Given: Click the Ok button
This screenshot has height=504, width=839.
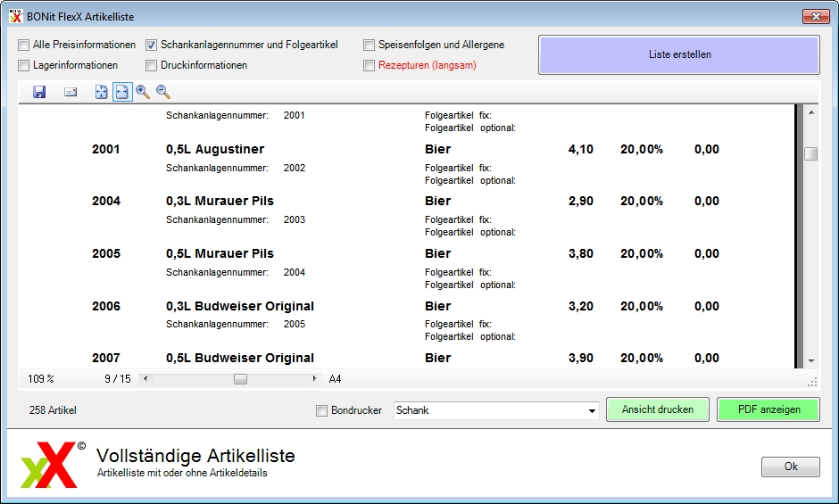Looking at the screenshot, I should coord(790,467).
